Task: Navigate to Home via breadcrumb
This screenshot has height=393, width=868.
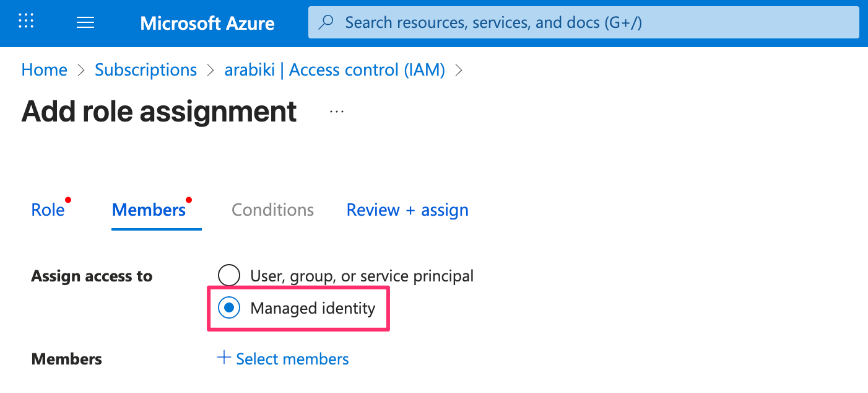Action: [44, 70]
